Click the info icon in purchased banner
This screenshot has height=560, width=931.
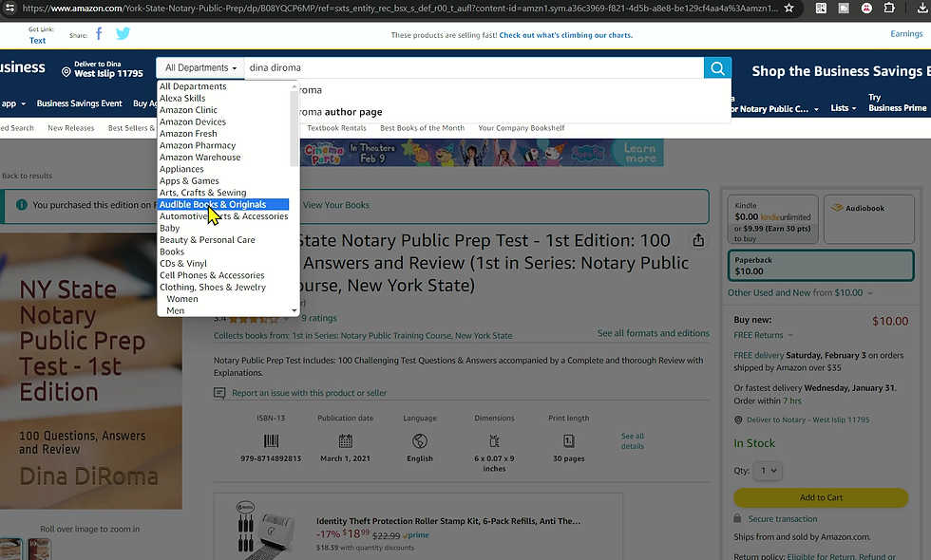[x=22, y=205]
